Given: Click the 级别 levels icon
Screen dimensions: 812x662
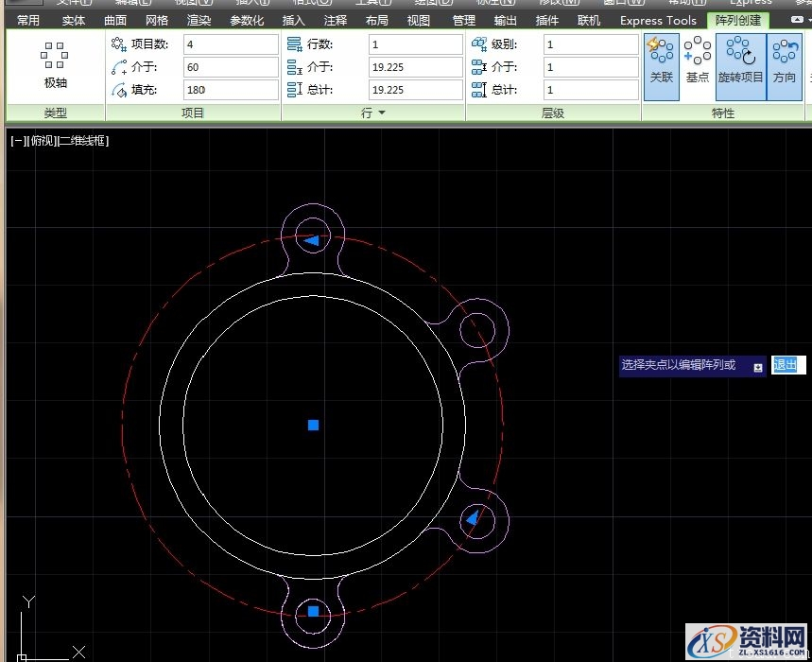Looking at the screenshot, I should (478, 44).
